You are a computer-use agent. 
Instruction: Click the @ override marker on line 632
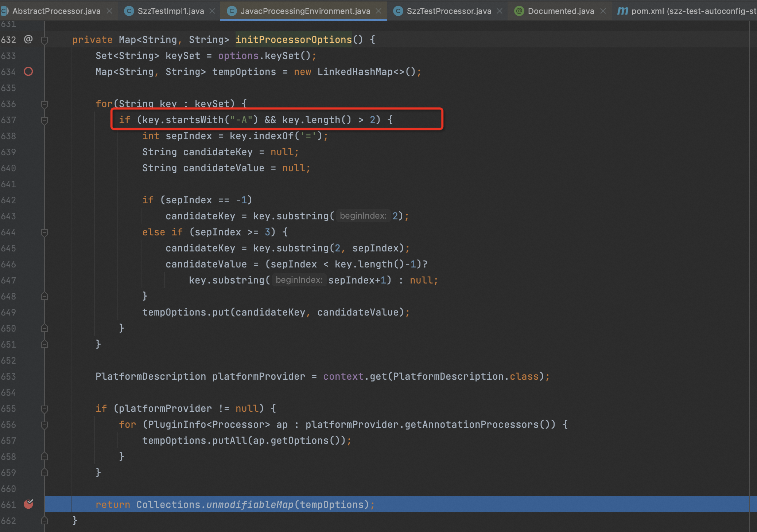(28, 39)
